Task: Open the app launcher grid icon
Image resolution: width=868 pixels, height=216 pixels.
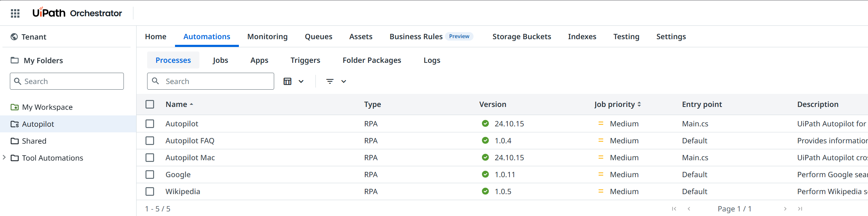Action: coord(15,13)
